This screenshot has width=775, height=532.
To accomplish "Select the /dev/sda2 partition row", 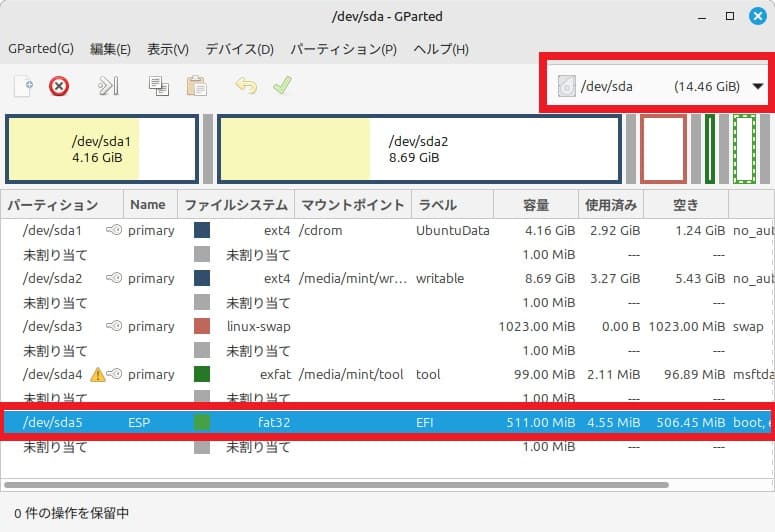I will tap(388, 278).
